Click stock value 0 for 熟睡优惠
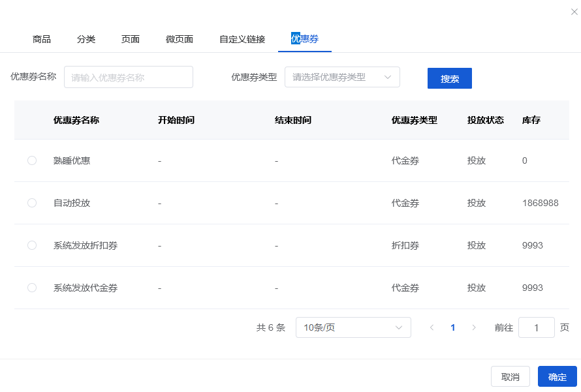Screen dimensions: 581x392 [x=525, y=160]
